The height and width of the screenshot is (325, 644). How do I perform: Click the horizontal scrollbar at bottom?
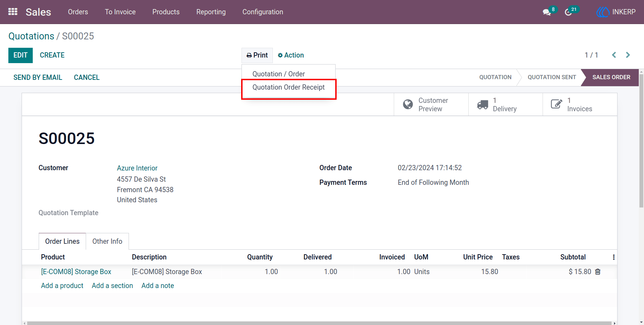point(319,323)
